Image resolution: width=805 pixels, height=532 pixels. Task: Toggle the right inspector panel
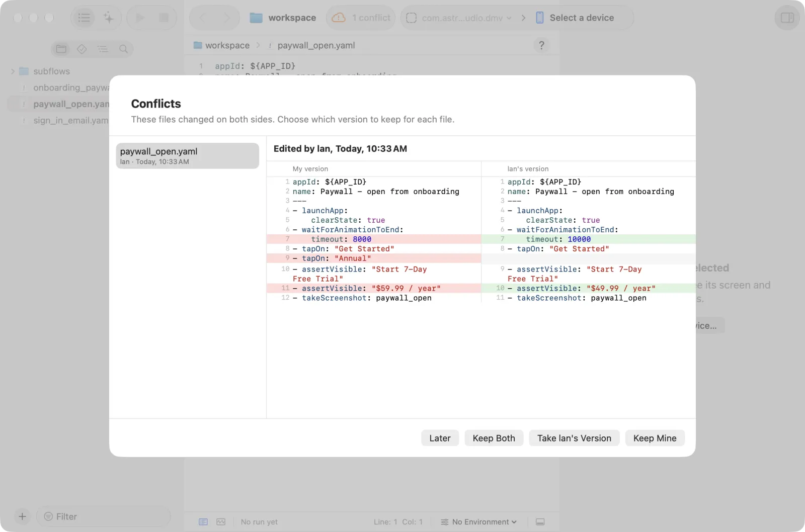(x=787, y=18)
